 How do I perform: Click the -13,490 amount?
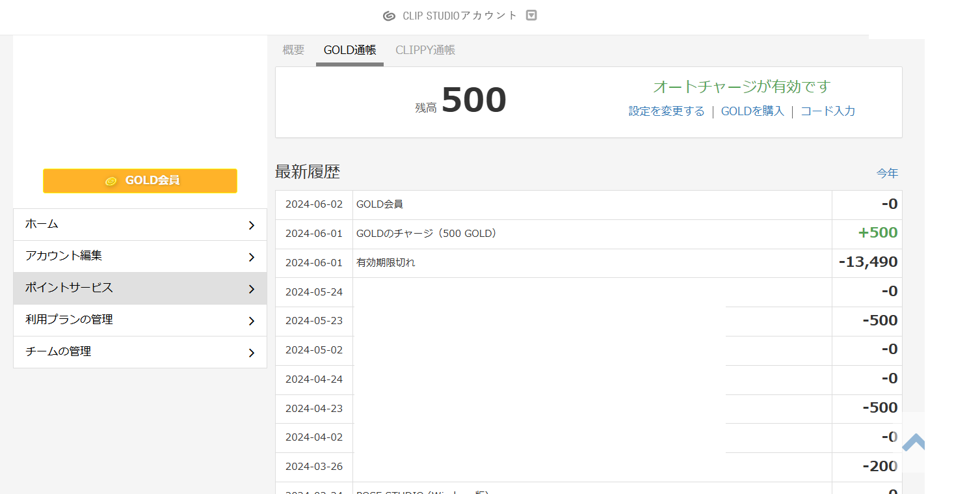click(868, 262)
